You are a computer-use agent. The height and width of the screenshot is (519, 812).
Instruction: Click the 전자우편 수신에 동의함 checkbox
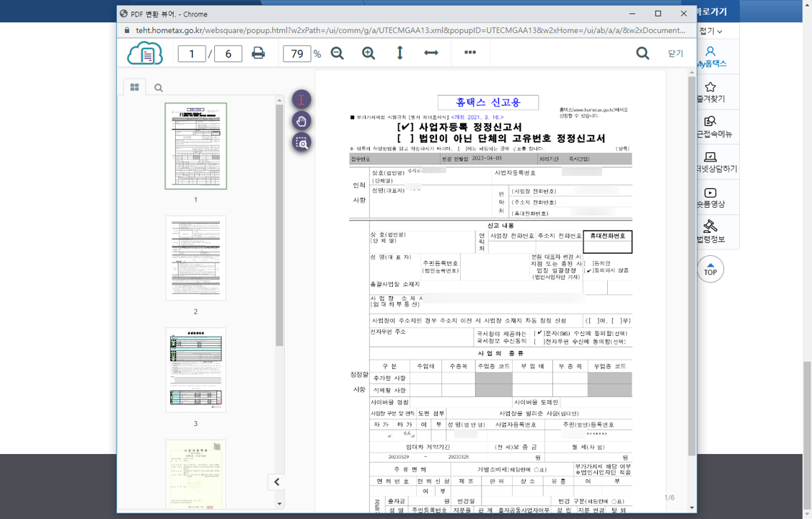tap(539, 342)
